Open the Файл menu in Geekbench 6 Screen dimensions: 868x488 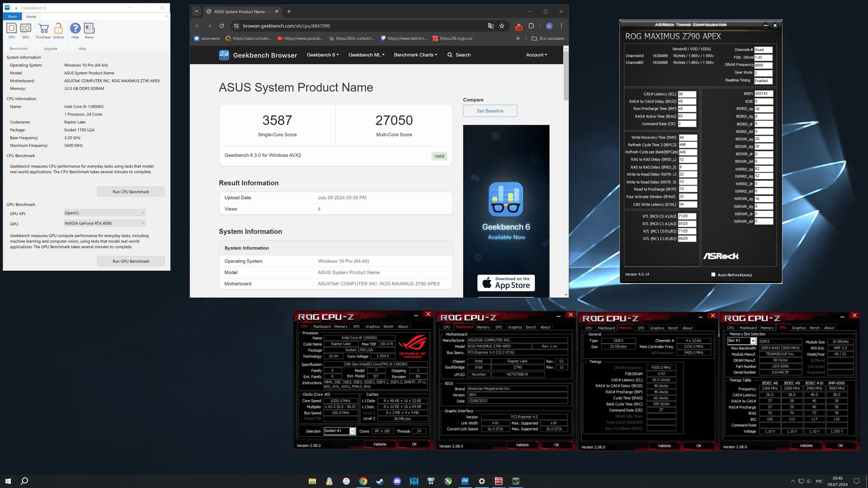click(x=12, y=16)
